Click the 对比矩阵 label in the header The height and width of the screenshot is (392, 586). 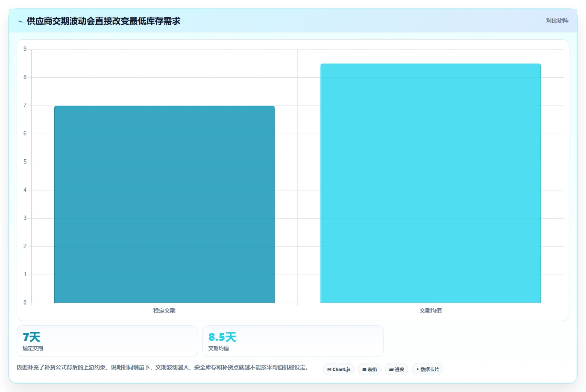point(557,20)
